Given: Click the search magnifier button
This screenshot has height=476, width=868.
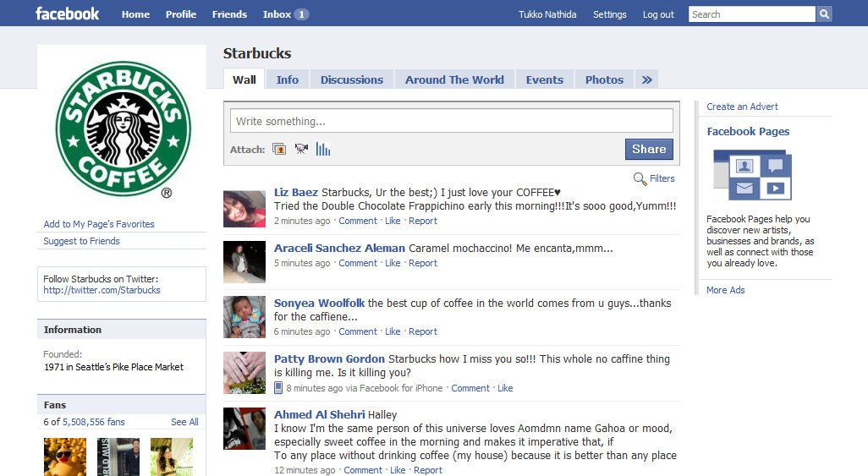Looking at the screenshot, I should [x=824, y=14].
